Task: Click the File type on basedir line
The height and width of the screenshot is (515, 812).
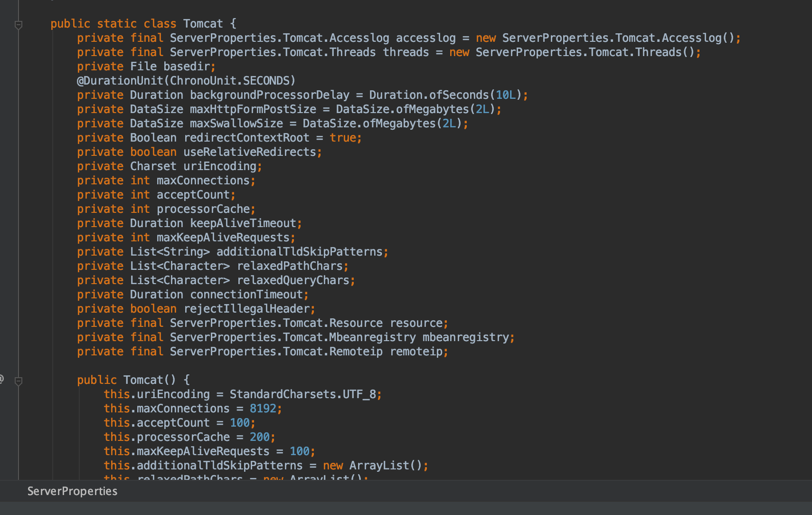Action: [143, 67]
